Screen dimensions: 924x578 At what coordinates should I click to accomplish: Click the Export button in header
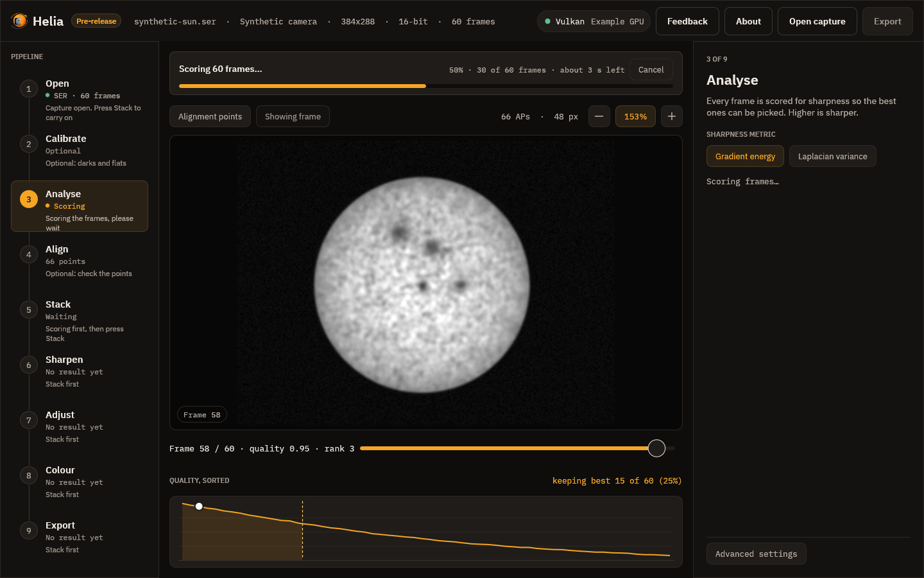(x=887, y=21)
